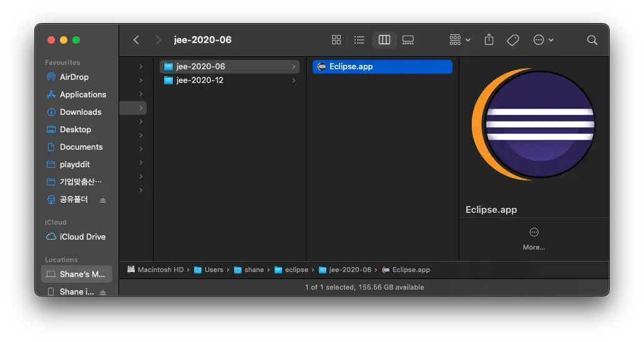The height and width of the screenshot is (342, 644).
Task: Jump to Macintosh HD in the path bar
Action: coord(155,270)
